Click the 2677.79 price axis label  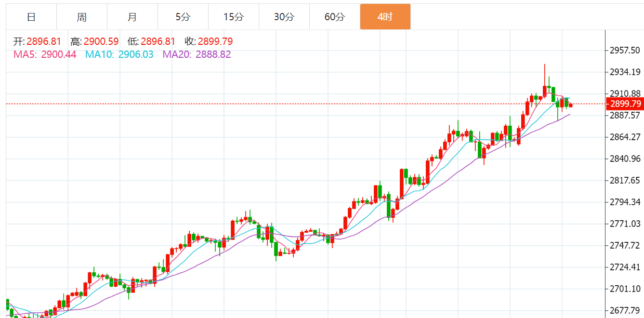coord(625,310)
